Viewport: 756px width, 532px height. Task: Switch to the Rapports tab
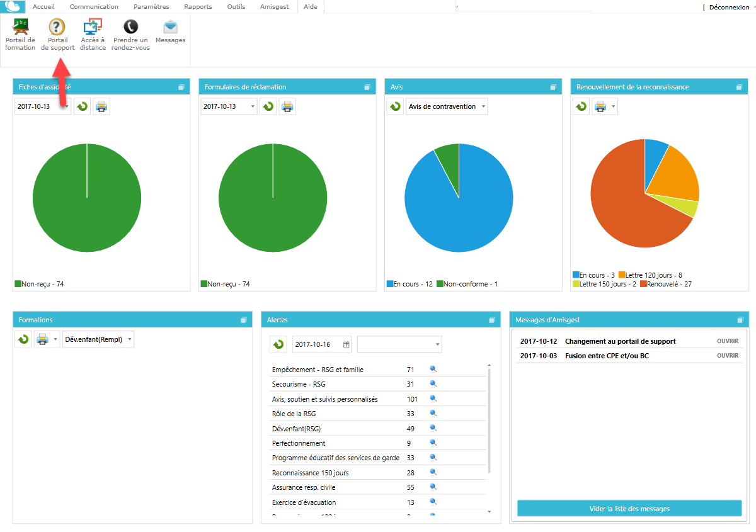point(198,7)
